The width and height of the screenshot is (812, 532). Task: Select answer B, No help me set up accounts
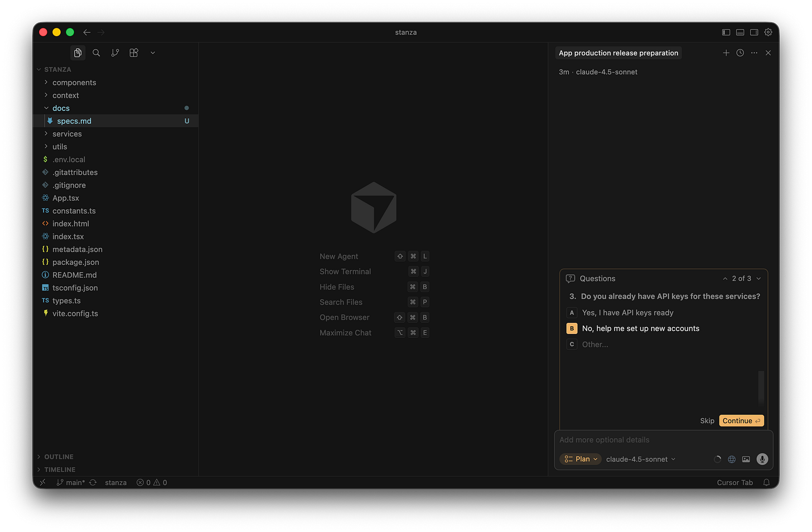pos(640,328)
